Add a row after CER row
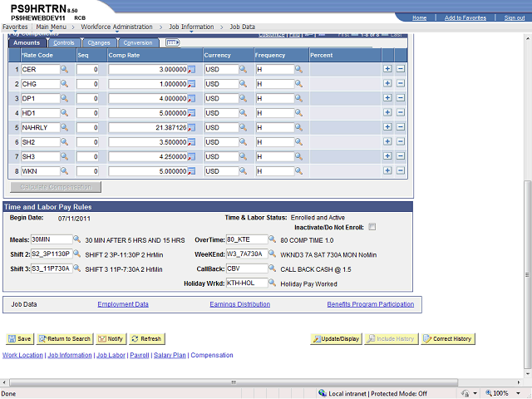This screenshot has width=532, height=399. coord(387,69)
